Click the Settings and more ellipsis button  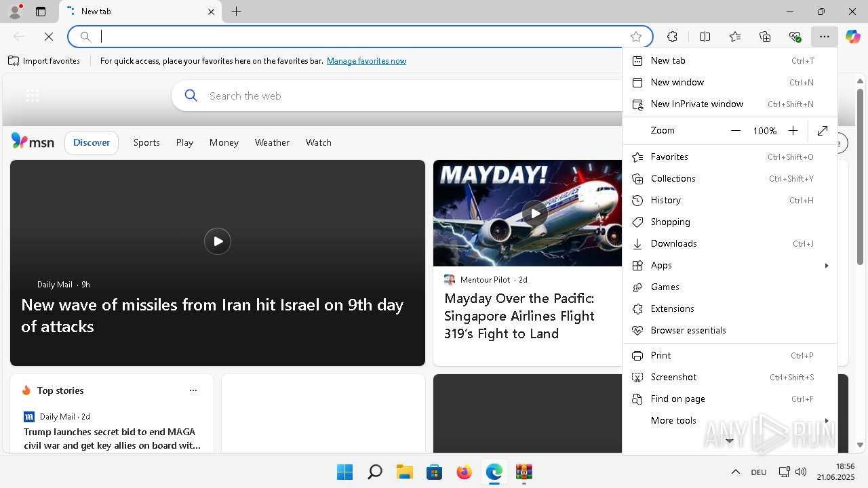click(824, 37)
